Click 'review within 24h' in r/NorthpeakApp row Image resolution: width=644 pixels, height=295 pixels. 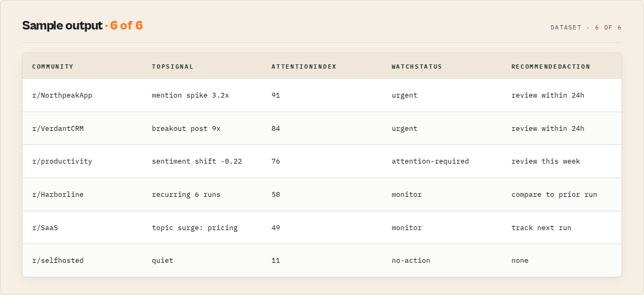[x=548, y=95]
